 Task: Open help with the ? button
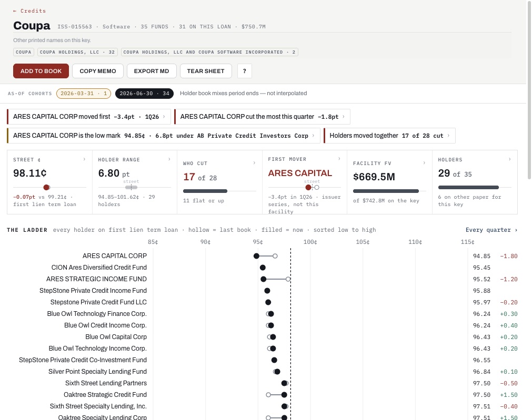[x=244, y=71]
